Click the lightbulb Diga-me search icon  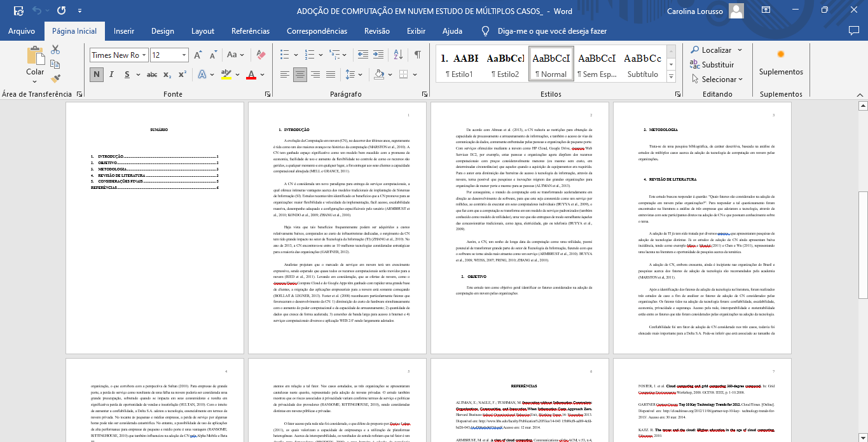click(486, 31)
